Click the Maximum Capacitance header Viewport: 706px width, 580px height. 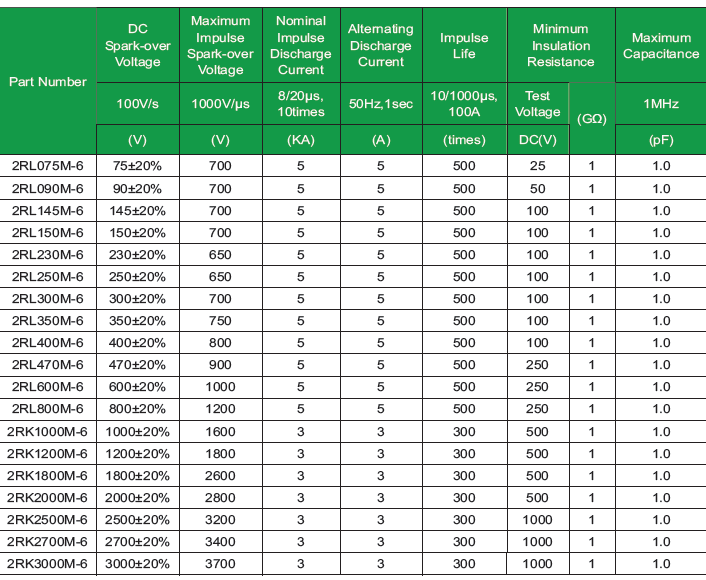(x=661, y=45)
